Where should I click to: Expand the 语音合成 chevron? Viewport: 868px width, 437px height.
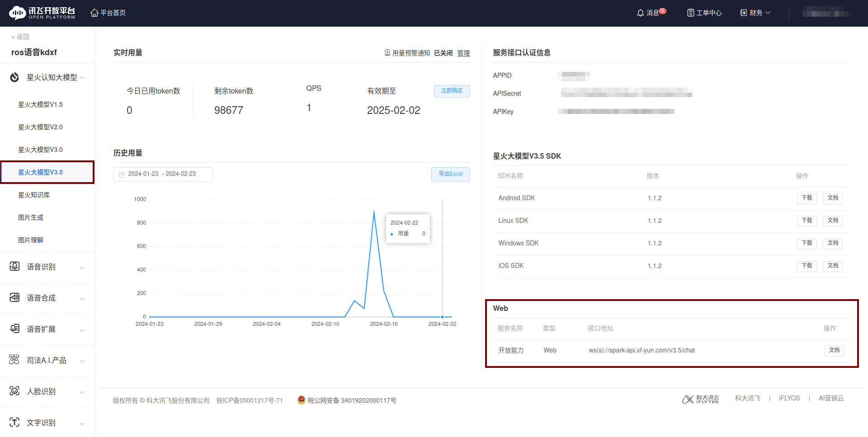click(x=82, y=299)
